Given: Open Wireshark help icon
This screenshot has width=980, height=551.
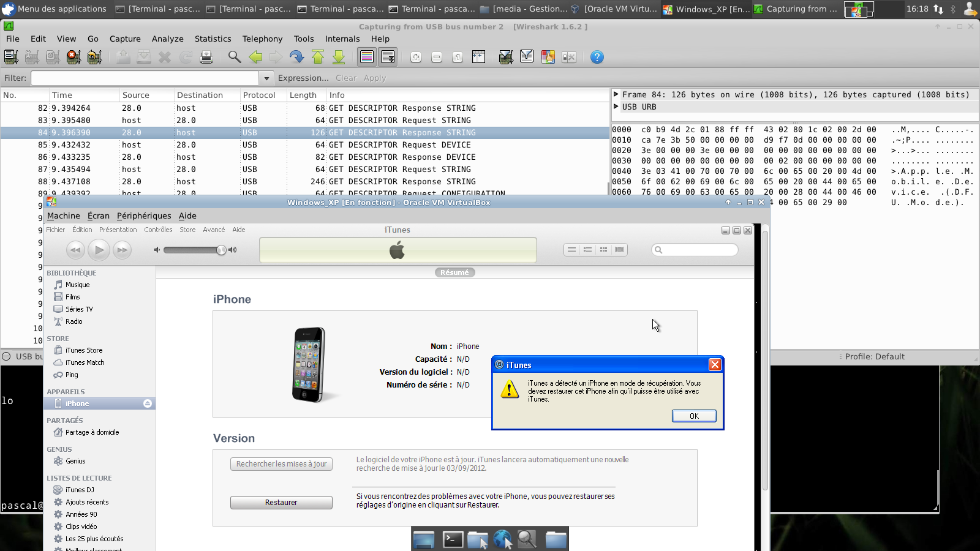Looking at the screenshot, I should (597, 57).
